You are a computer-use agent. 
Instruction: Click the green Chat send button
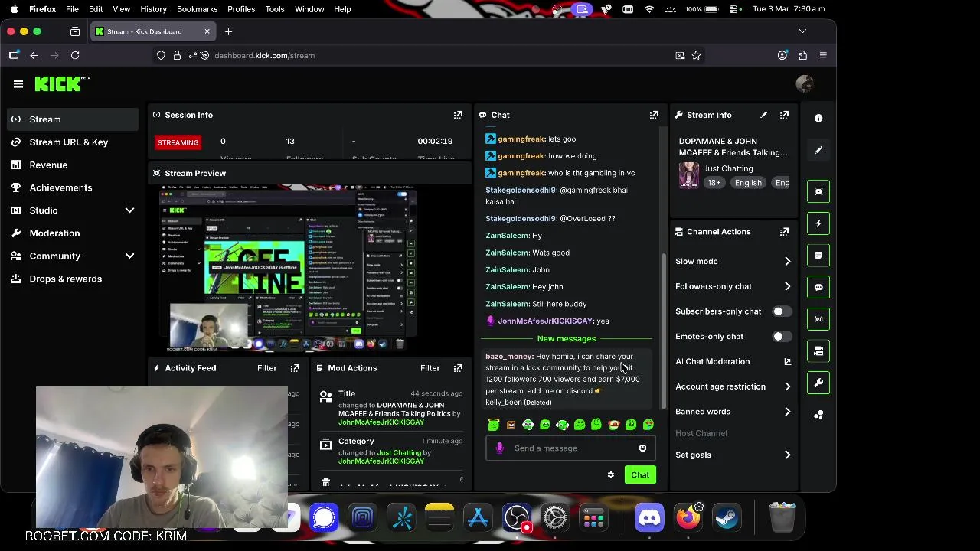pyautogui.click(x=640, y=475)
